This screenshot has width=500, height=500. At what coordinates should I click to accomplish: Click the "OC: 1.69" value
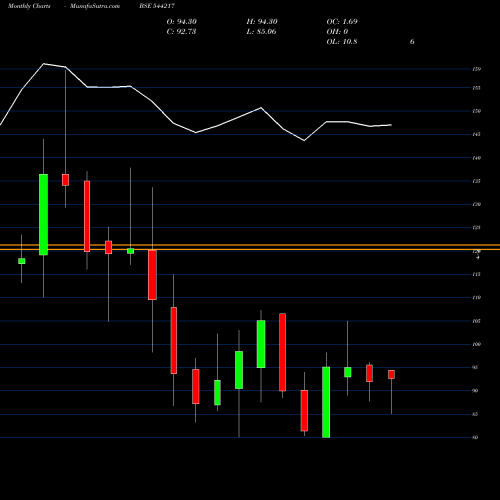pyautogui.click(x=342, y=22)
